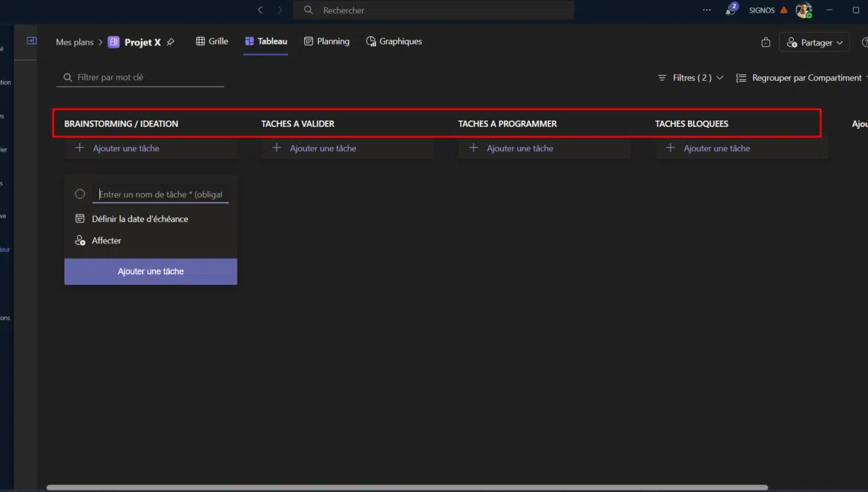Click the task name input field

click(x=160, y=194)
